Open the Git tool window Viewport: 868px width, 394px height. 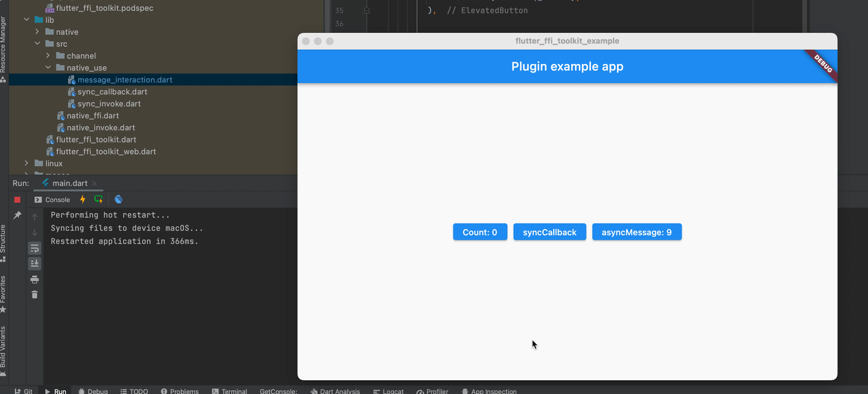pos(24,391)
